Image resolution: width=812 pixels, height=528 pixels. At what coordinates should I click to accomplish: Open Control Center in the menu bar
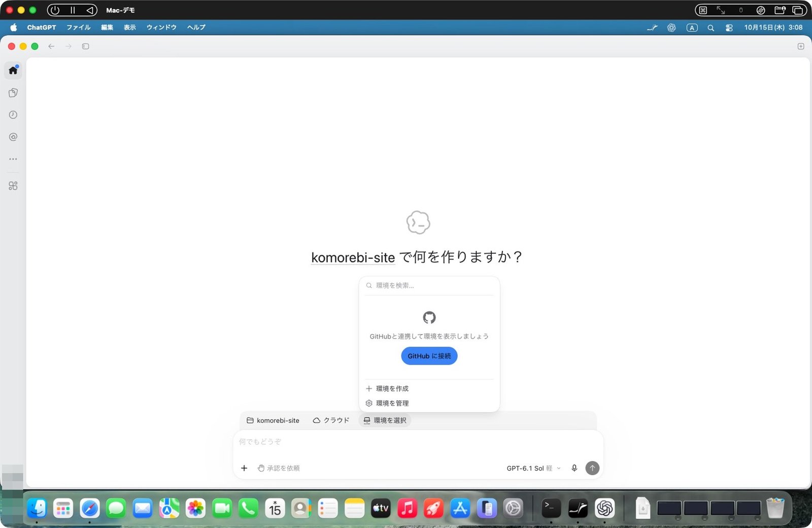(729, 28)
